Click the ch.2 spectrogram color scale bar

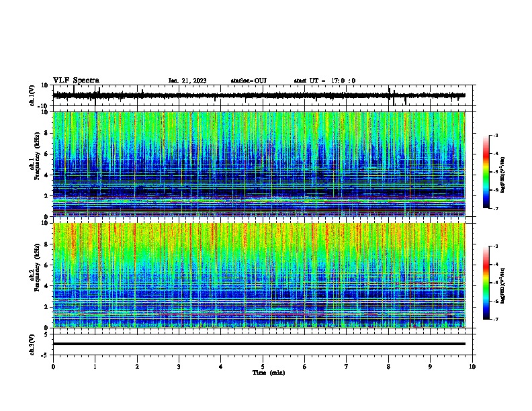(x=486, y=283)
